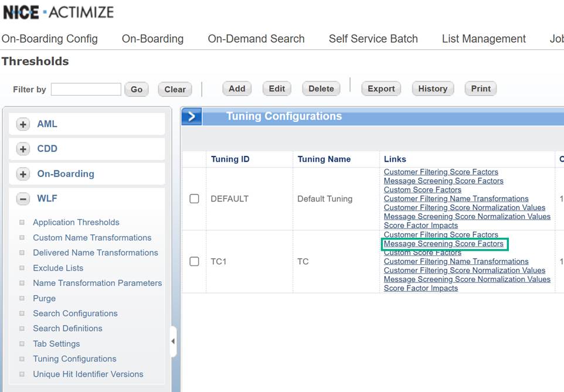
Task: Collapse the WLF section
Action: (x=23, y=199)
